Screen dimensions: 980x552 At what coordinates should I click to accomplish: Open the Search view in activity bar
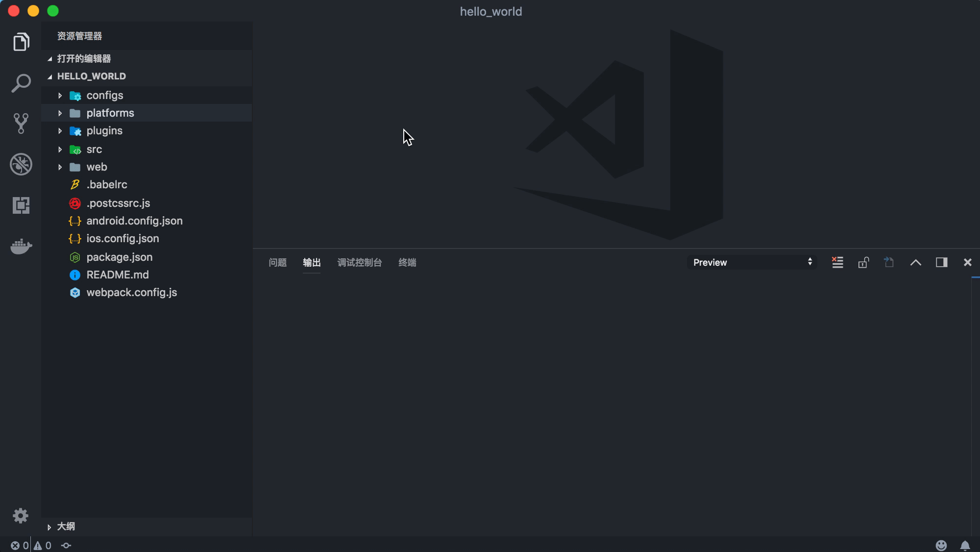pos(21,83)
